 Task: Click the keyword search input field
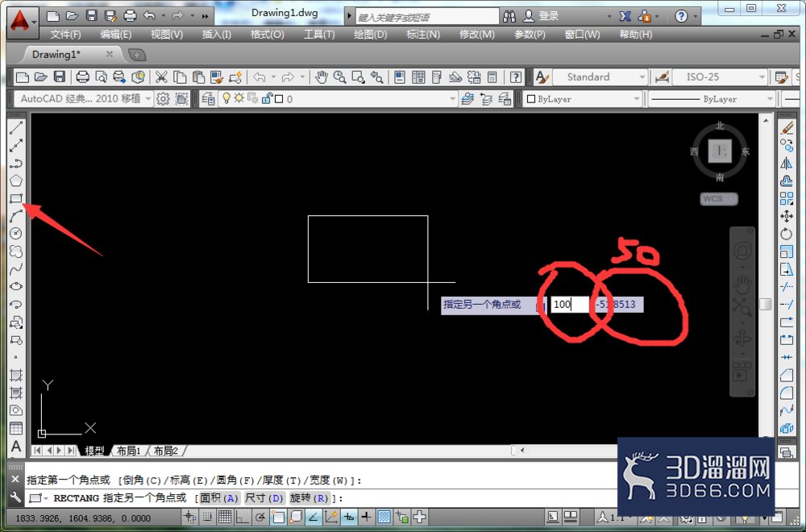[426, 17]
